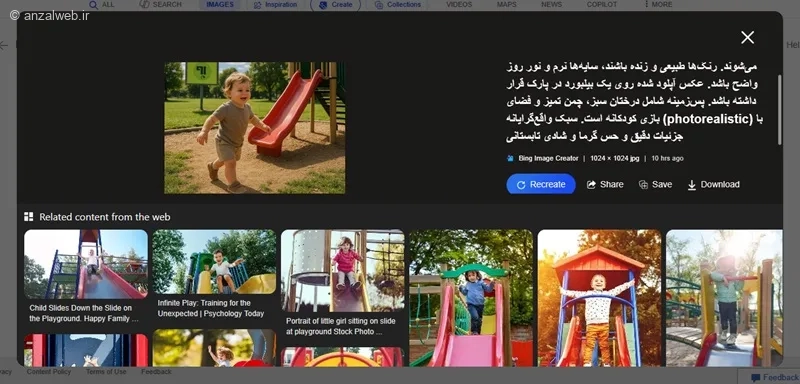Click the prompt description scrollbar

tap(779, 110)
